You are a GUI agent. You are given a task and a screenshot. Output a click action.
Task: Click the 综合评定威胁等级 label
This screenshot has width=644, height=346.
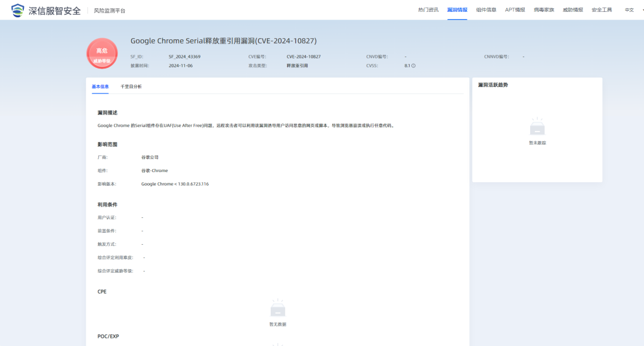116,271
